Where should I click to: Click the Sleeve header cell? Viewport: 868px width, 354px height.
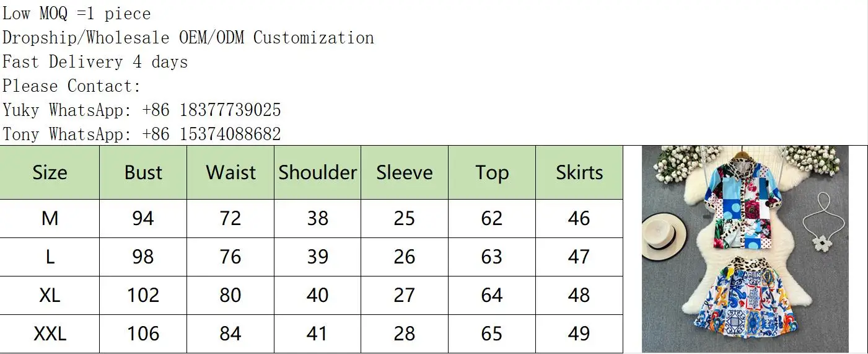[405, 172]
